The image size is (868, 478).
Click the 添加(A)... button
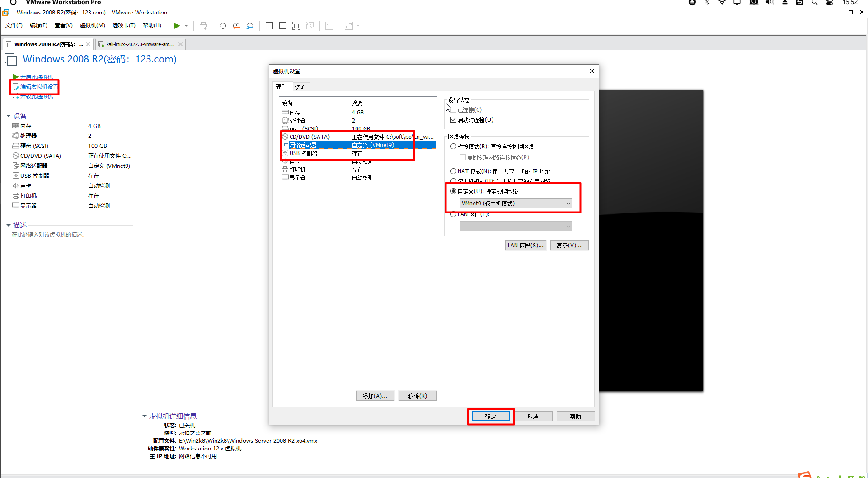tap(375, 396)
